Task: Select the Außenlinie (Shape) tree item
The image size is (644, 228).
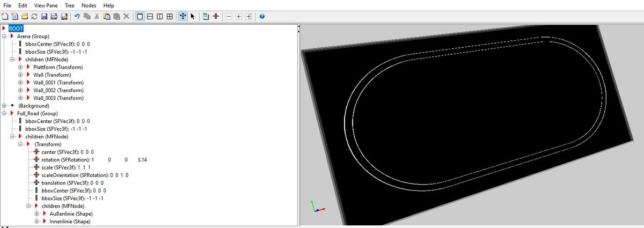Action: [66, 214]
